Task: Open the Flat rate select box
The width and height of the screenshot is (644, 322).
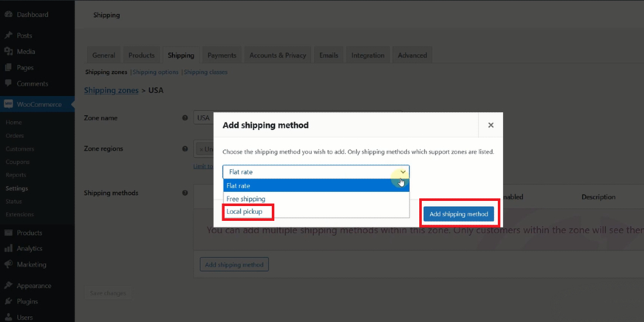Action: coord(316,172)
